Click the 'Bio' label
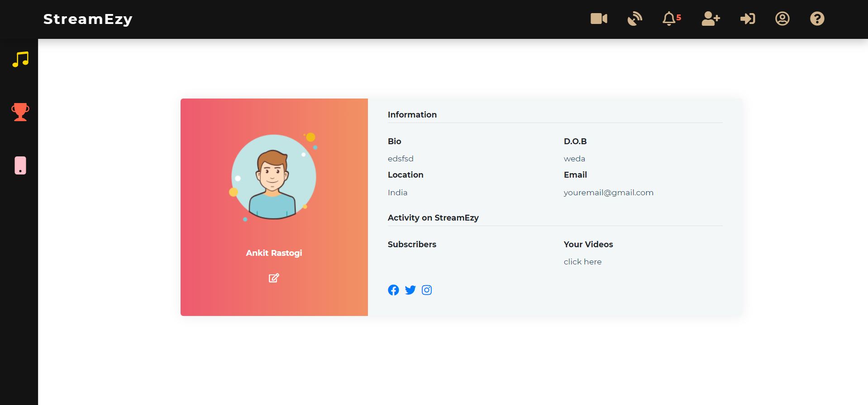868x405 pixels. [394, 141]
